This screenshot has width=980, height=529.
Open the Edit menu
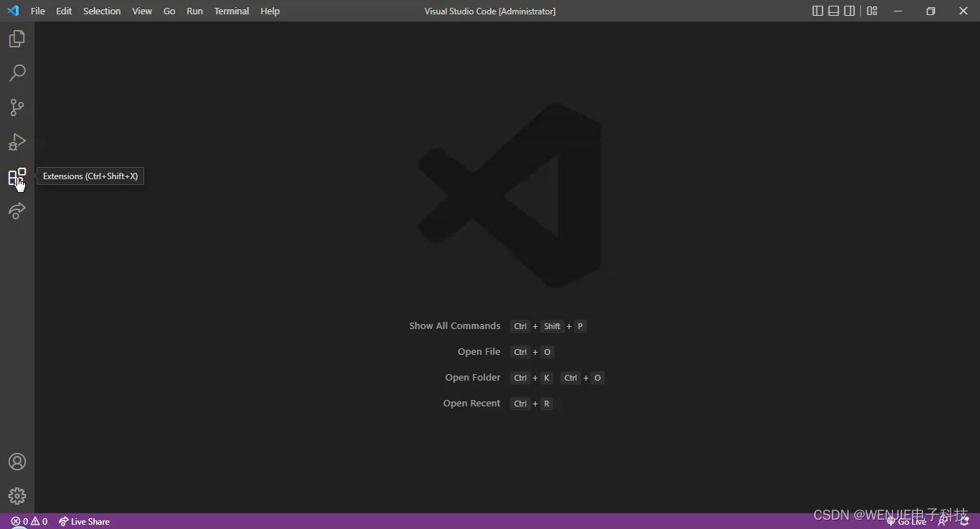pos(64,11)
